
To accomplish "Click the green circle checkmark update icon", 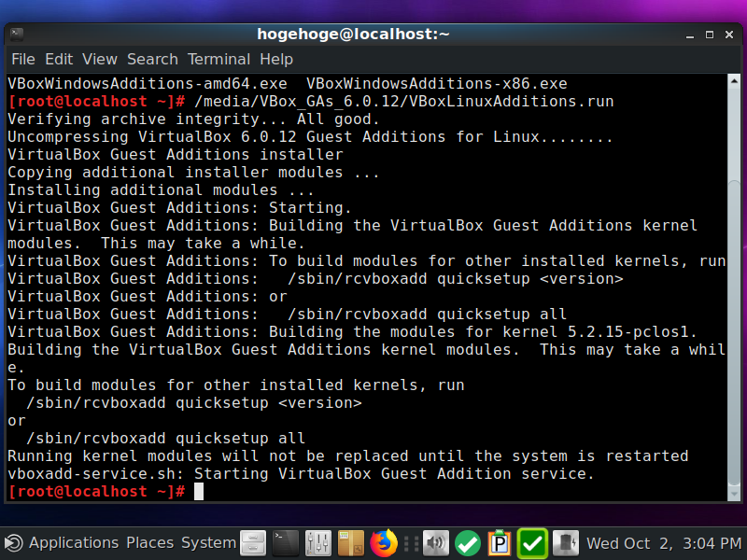I will coord(468,543).
